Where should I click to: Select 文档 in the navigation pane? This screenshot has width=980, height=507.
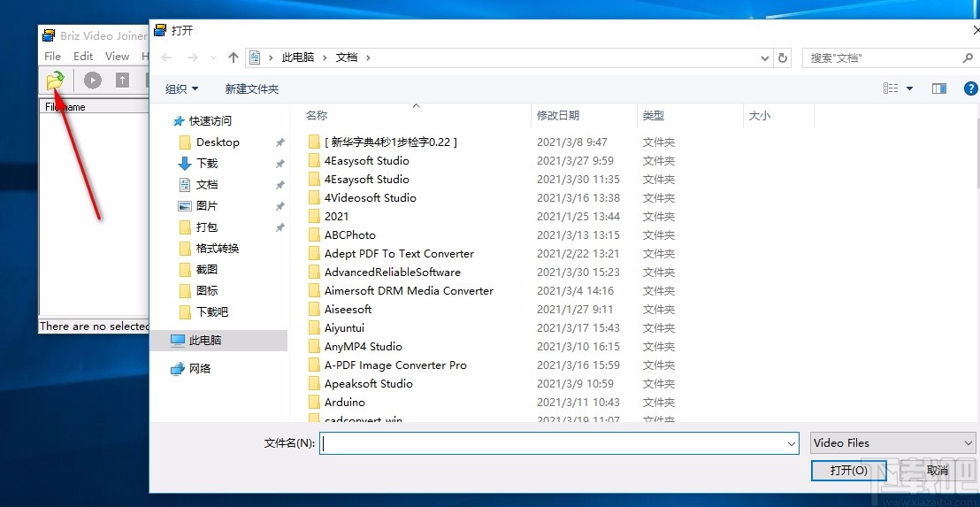click(x=207, y=184)
